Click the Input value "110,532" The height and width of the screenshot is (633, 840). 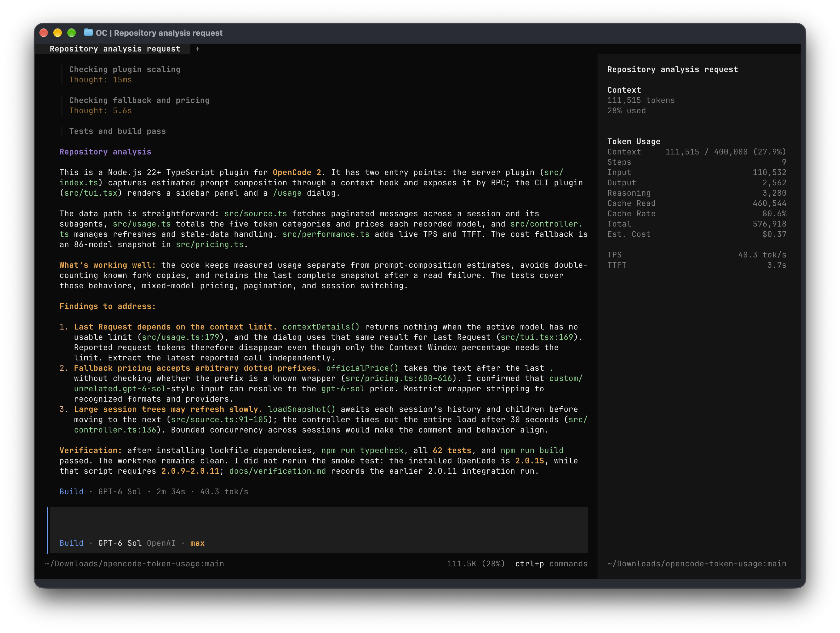point(769,172)
